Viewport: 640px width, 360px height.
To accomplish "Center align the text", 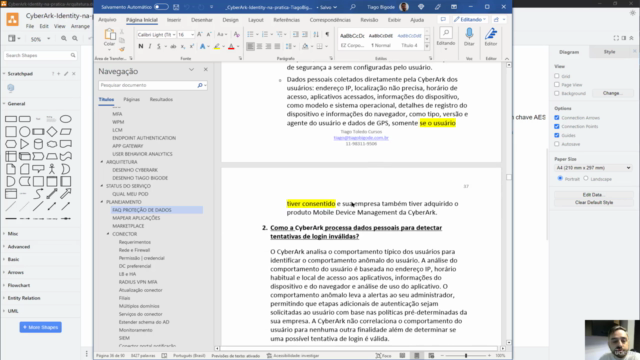I will tap(259, 47).
